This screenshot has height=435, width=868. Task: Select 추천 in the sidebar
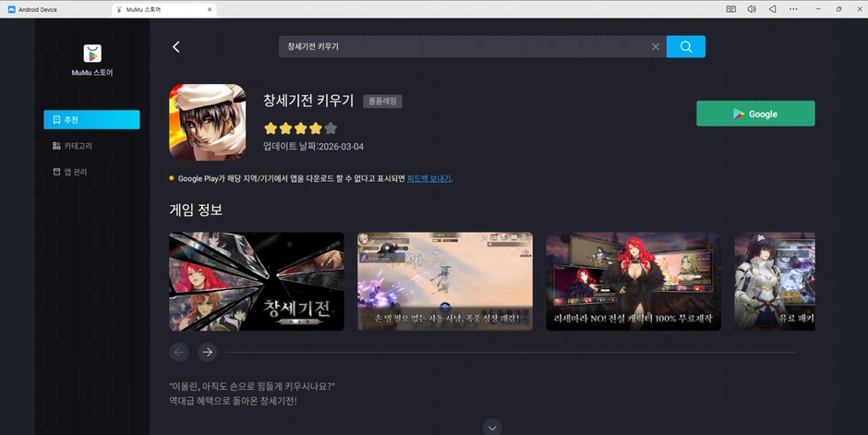92,119
